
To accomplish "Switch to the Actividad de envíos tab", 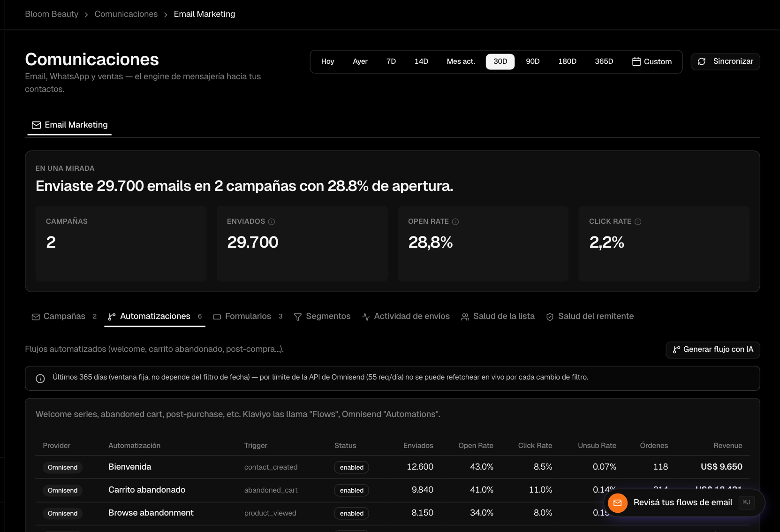I will coord(406,317).
